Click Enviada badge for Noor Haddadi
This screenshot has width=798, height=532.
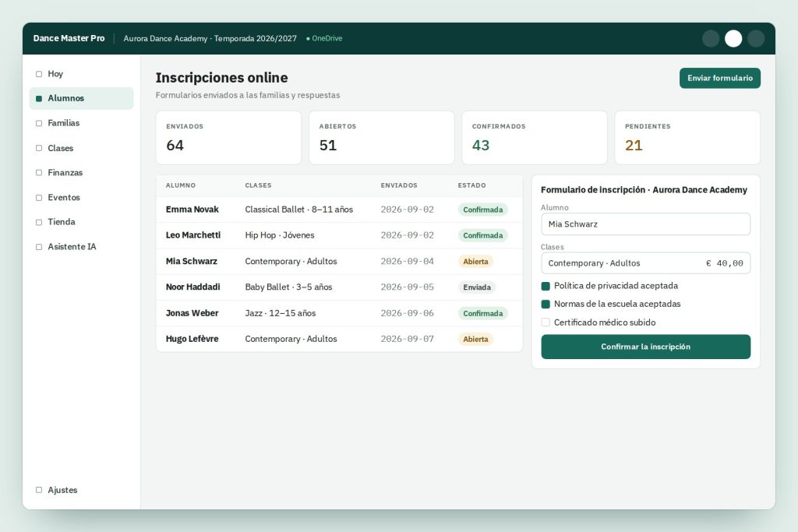(476, 287)
